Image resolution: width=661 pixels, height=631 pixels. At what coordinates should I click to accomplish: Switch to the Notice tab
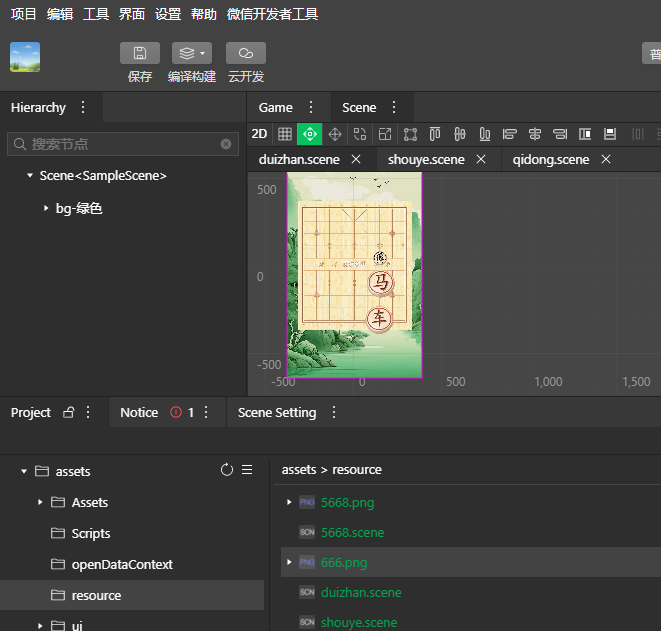point(139,412)
